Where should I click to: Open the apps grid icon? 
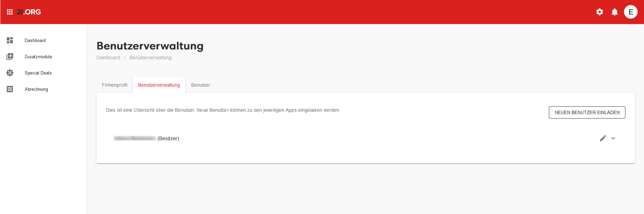tap(10, 12)
